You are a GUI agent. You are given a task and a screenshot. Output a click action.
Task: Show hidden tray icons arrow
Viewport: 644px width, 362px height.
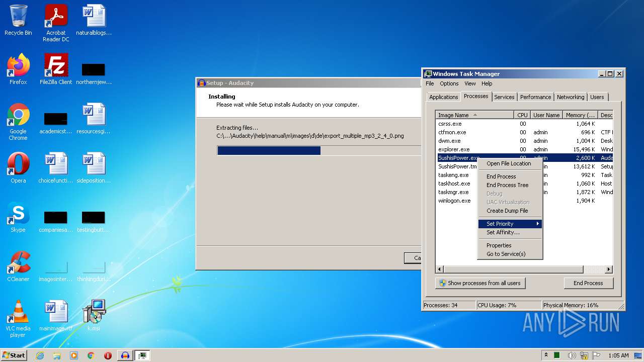point(546,355)
